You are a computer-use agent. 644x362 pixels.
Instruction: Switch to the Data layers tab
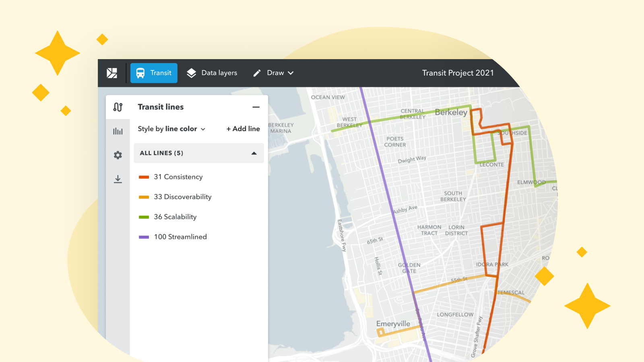click(212, 73)
